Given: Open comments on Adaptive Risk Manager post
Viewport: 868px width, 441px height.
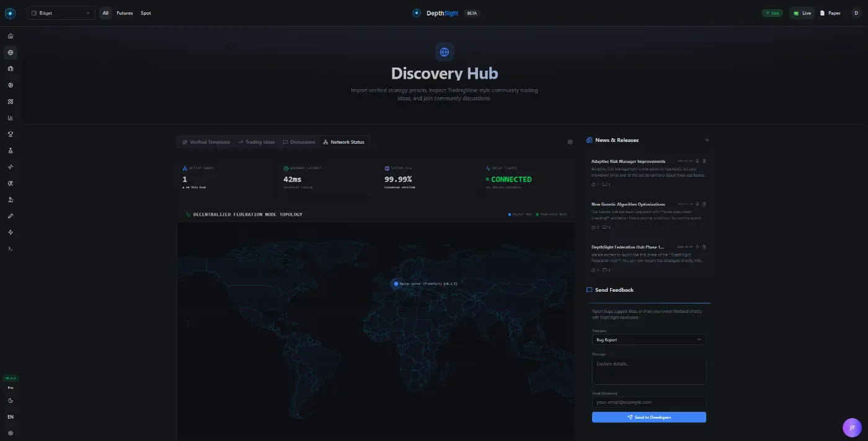Looking at the screenshot, I should [606, 185].
